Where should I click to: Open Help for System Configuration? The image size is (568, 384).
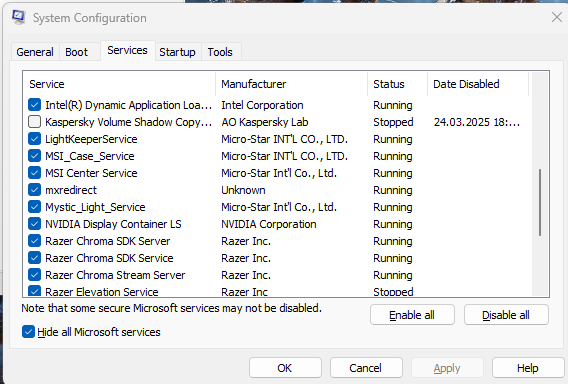pyautogui.click(x=528, y=368)
